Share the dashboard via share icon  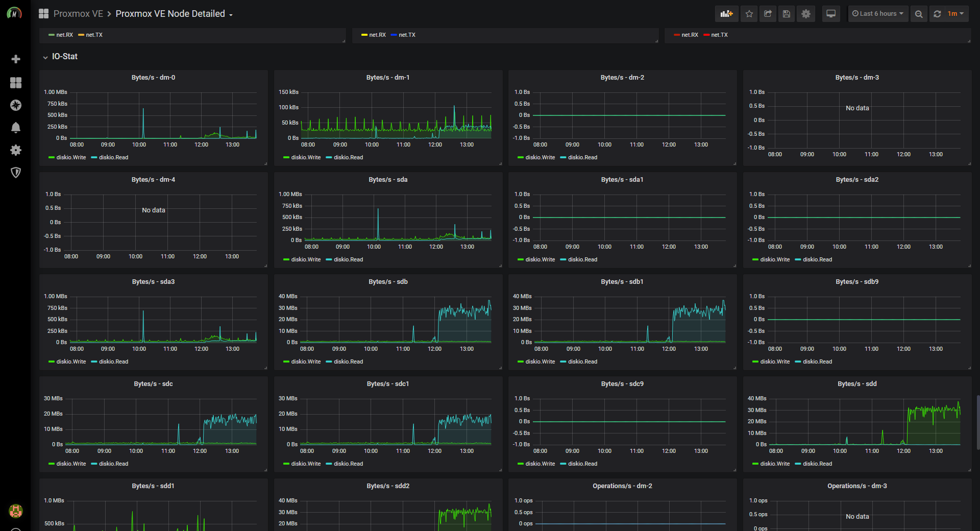point(768,14)
